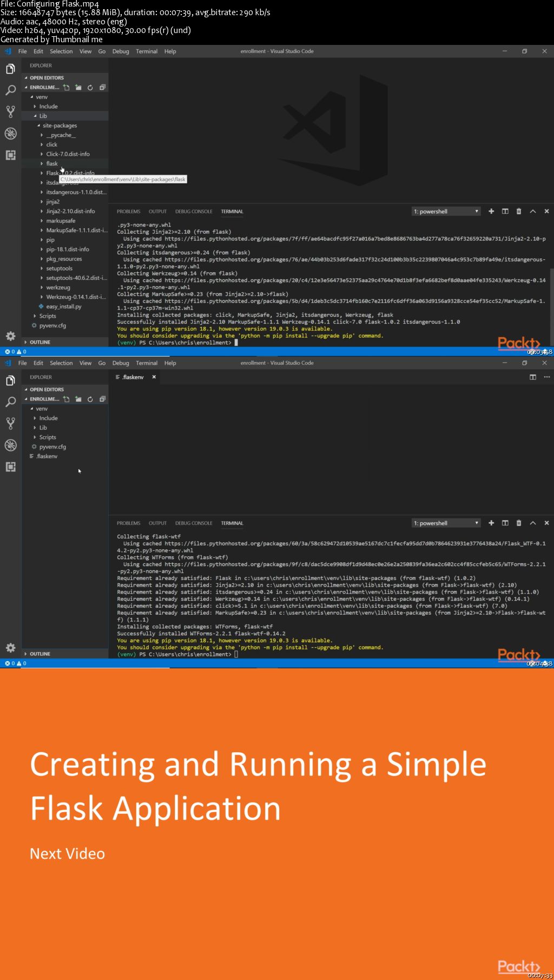
Task: Expand OUTLINE section in the site-packages window
Action: [x=39, y=342]
